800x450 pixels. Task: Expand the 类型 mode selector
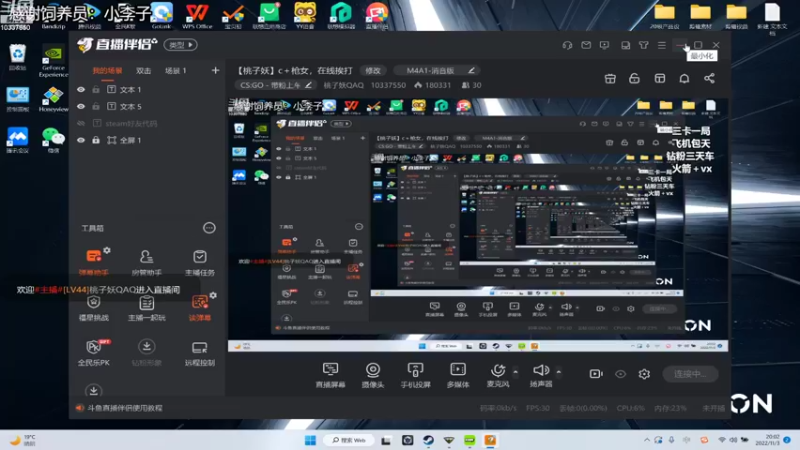click(181, 45)
